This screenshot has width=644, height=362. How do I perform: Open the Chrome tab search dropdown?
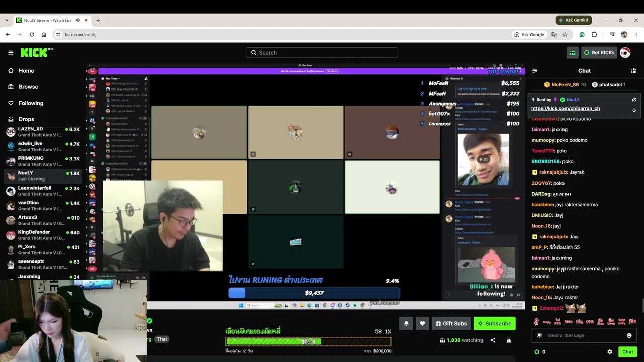point(7,20)
